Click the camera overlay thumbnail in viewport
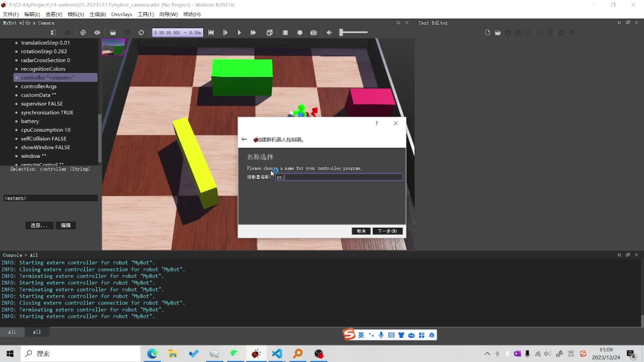Viewport: 644px width, 362px height. click(113, 47)
